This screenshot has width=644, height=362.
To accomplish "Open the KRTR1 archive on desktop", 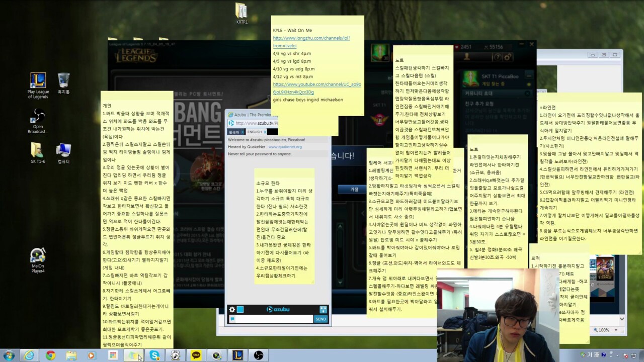I will [x=242, y=14].
